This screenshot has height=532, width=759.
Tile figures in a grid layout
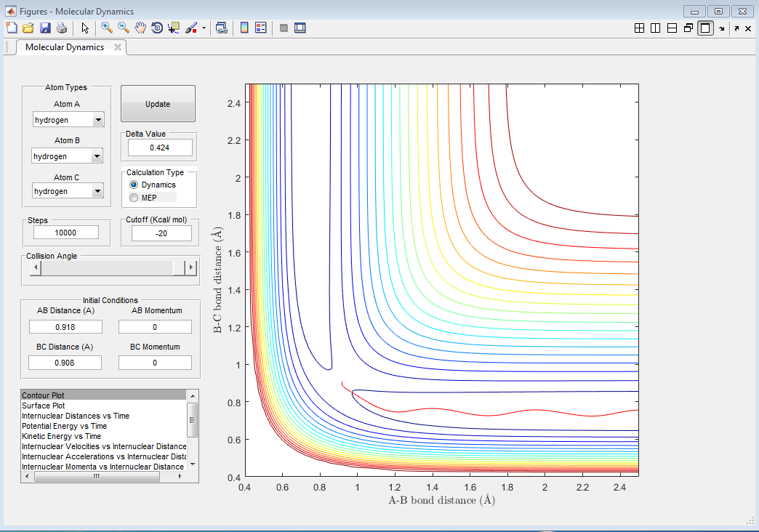pyautogui.click(x=639, y=28)
